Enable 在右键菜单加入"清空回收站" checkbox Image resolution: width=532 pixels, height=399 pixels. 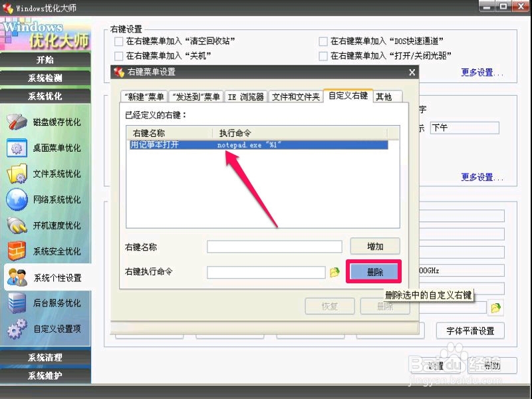(119, 41)
